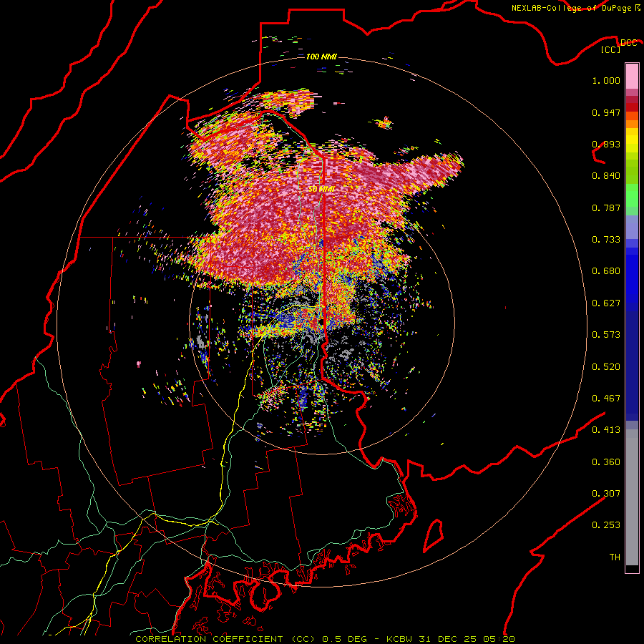Click the "50 NMI" range ring label
This screenshot has width=644, height=644.
(321, 189)
